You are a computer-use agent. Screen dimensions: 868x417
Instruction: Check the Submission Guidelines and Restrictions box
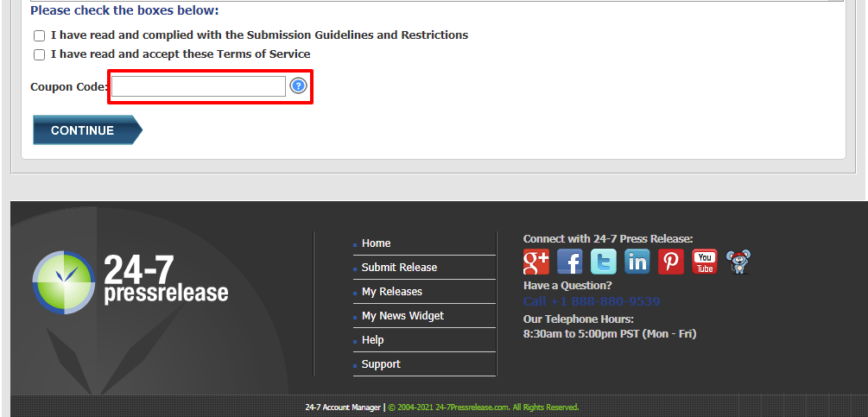coord(40,36)
